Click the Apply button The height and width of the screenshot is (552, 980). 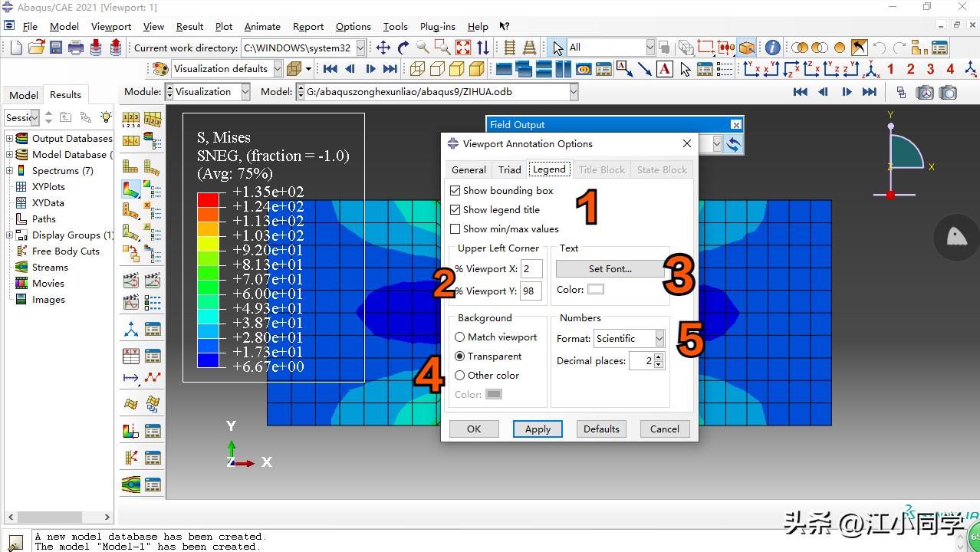(x=538, y=429)
